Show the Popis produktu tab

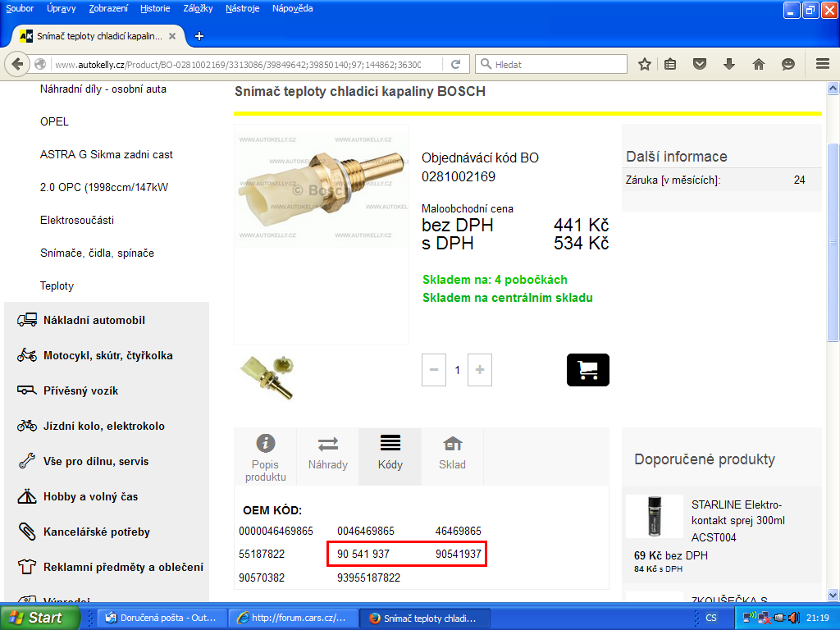pyautogui.click(x=265, y=457)
